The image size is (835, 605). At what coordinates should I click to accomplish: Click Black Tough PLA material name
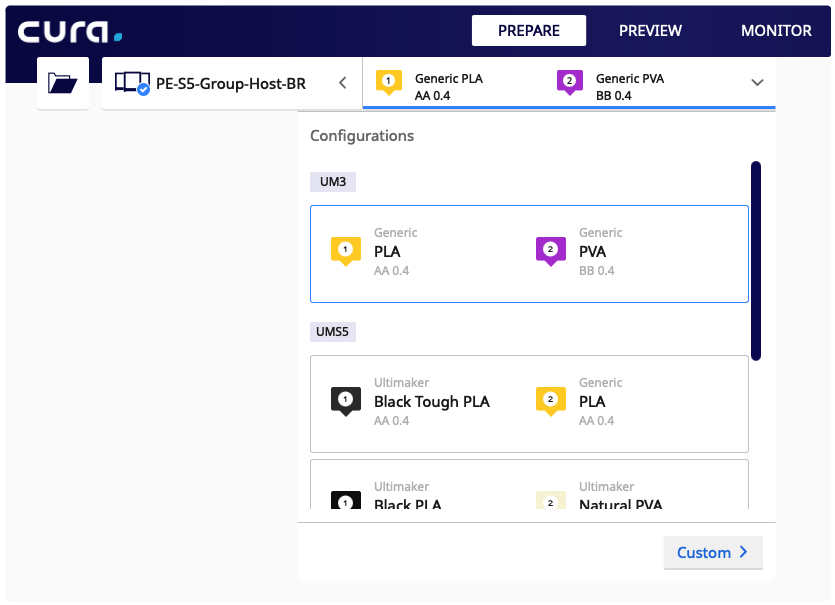(431, 402)
